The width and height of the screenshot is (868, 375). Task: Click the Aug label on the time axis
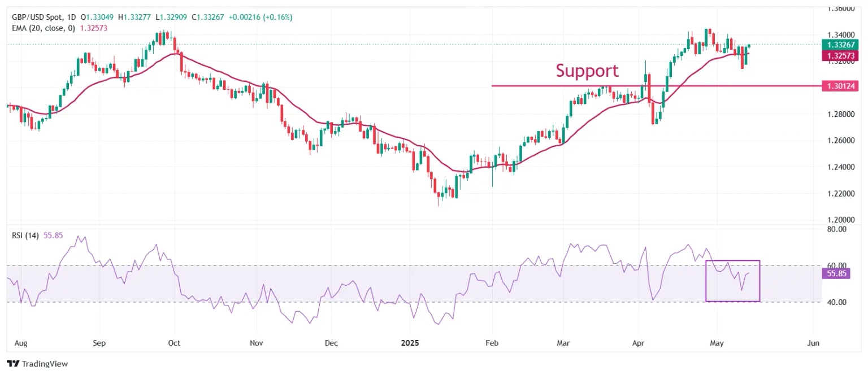[21, 343]
